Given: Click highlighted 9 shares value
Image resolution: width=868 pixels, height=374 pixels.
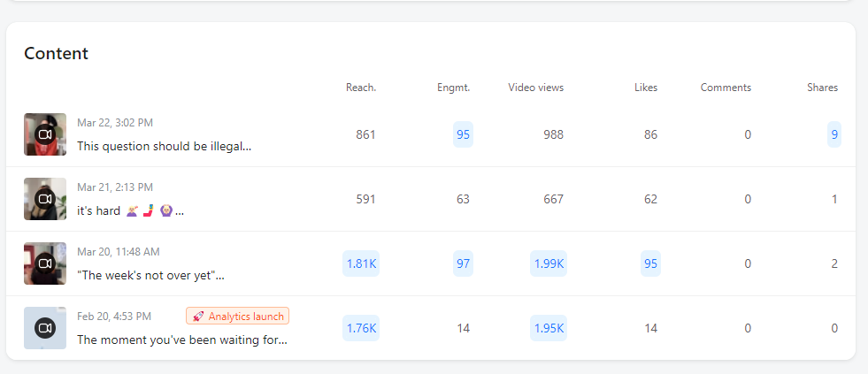Looking at the screenshot, I should click(833, 134).
